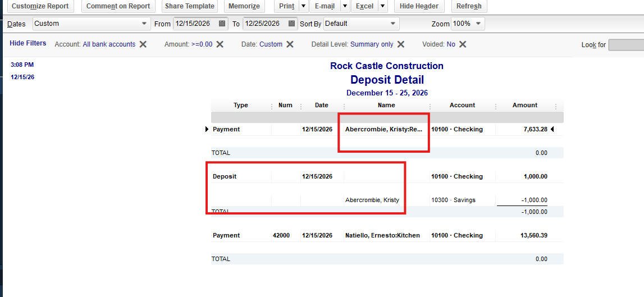Select the Abercrombie, Kristy deposit detail name
The image size is (644, 297).
372,200
